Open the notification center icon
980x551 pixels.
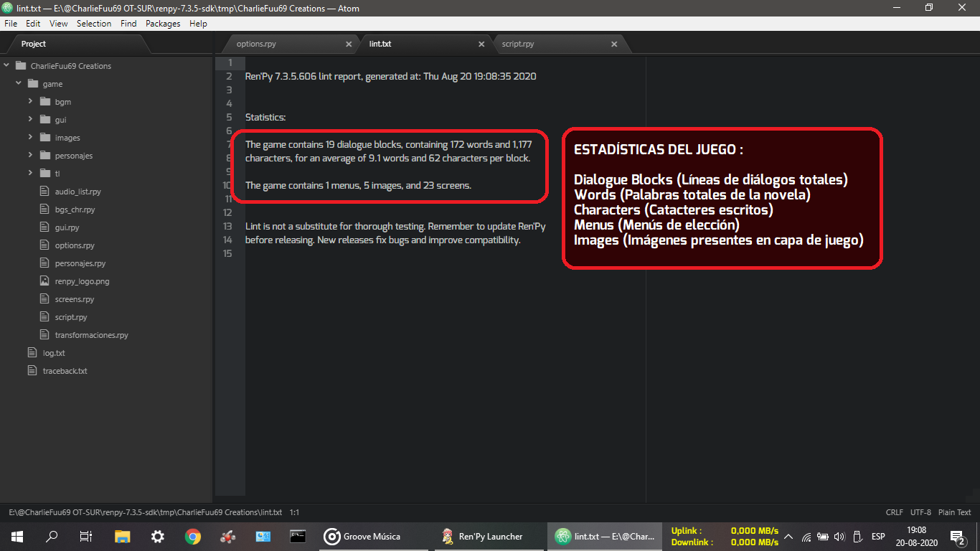pos(956,536)
